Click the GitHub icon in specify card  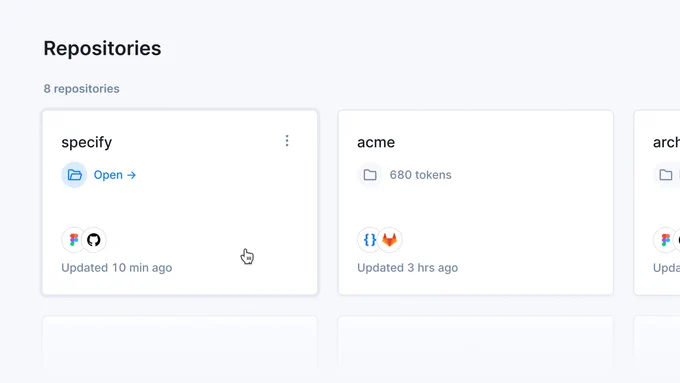(94, 240)
